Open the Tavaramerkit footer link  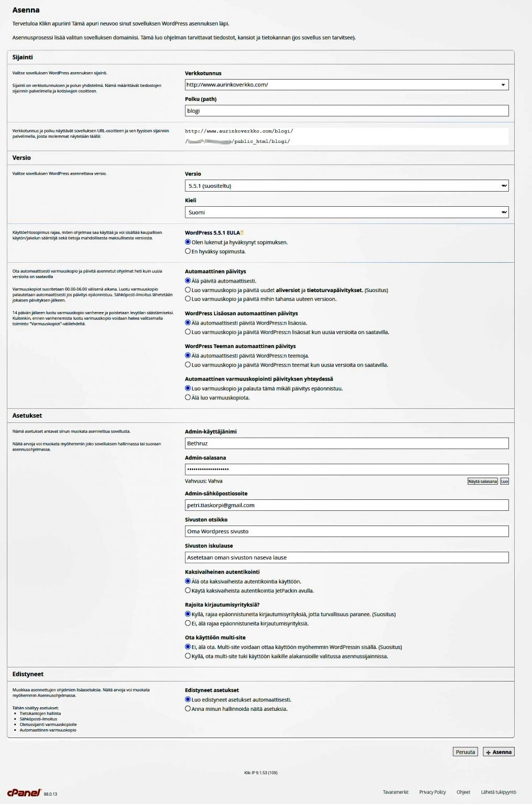pyautogui.click(x=395, y=792)
